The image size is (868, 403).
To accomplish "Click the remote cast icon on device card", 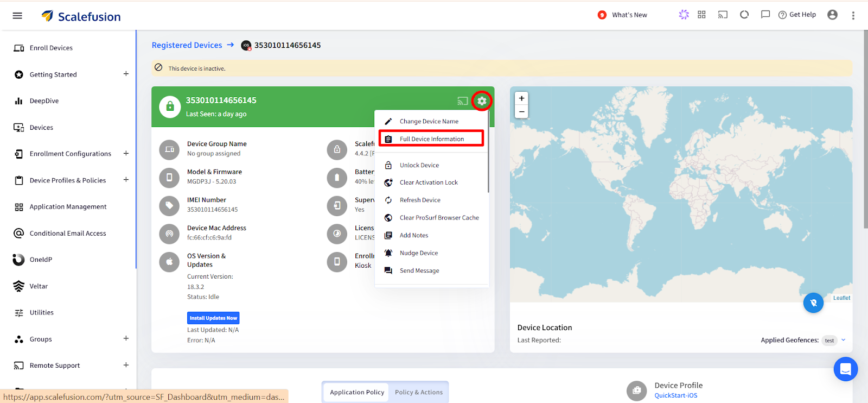I will click(463, 101).
